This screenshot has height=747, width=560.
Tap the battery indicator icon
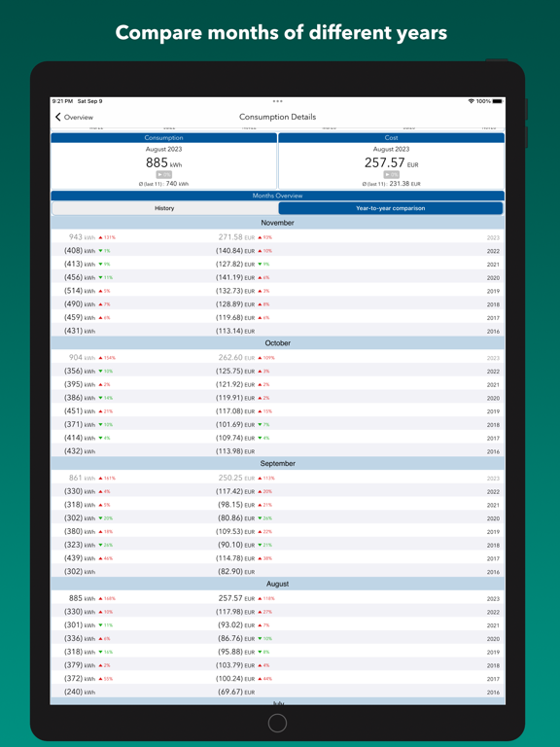(x=498, y=101)
